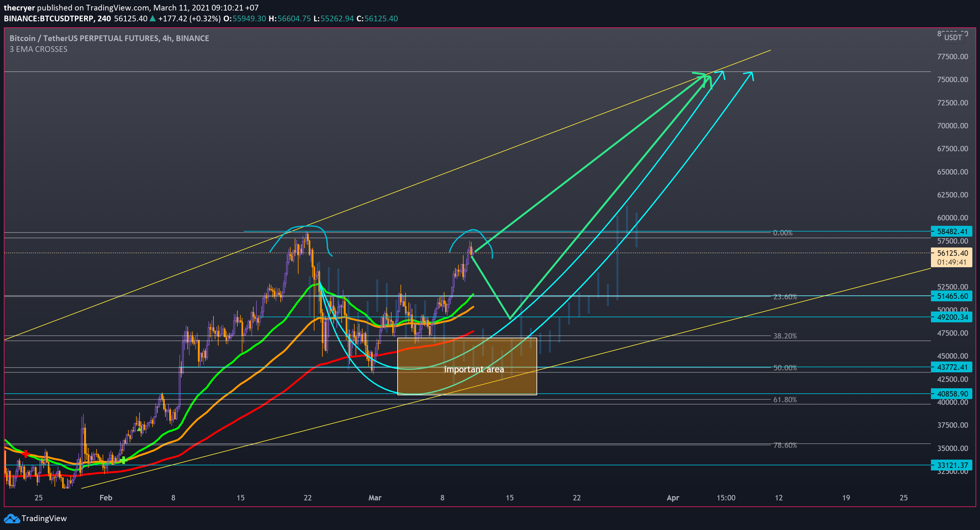
Task: Click the 75000.00 price axis label
Action: click(953, 79)
